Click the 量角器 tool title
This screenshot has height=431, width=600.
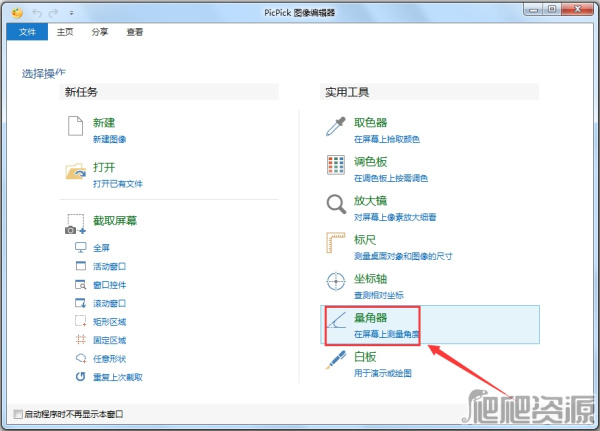pos(370,318)
